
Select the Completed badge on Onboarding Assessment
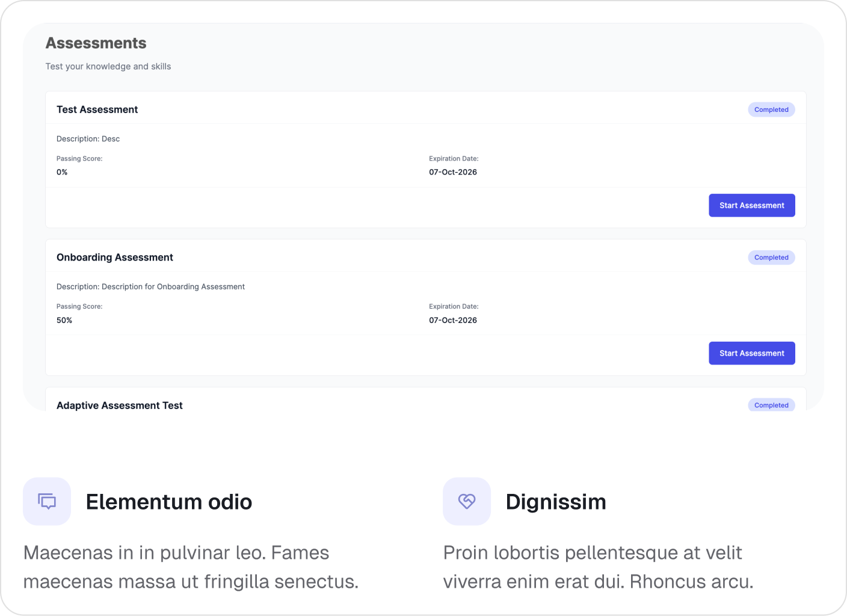tap(771, 257)
